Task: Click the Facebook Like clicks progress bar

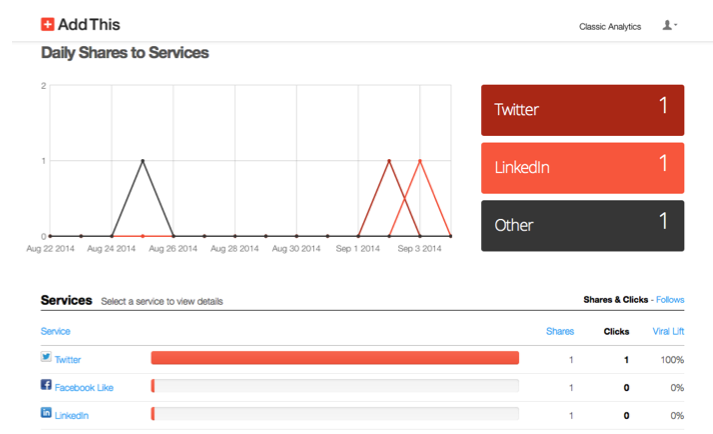Action: click(x=335, y=386)
